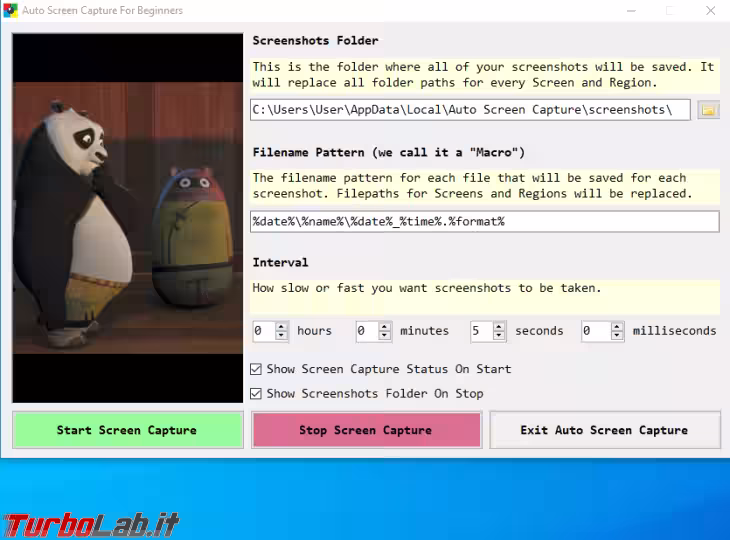The height and width of the screenshot is (540, 730).
Task: Click Exit Auto Screen Capture button
Action: pyautogui.click(x=605, y=430)
